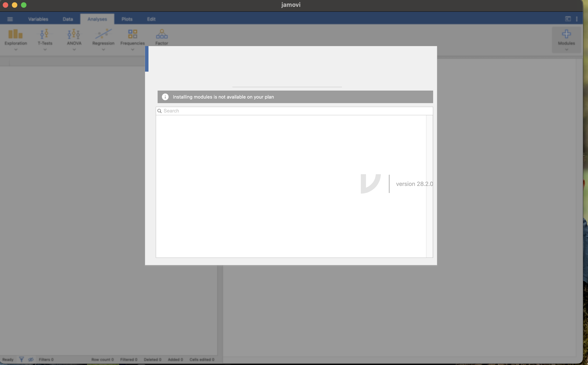Expand the Frequencies dropdown chevron
Screen dimensions: 588x365
133,50
